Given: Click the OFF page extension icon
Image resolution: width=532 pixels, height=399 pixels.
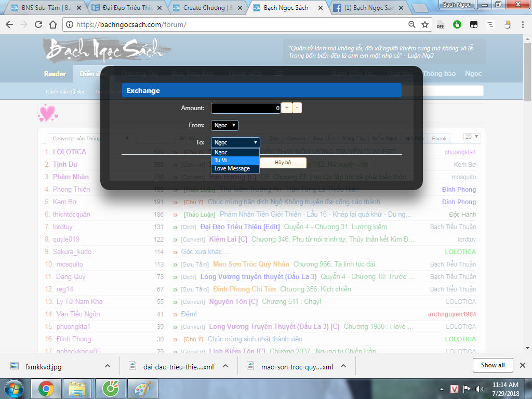Looking at the screenshot, I should pyautogui.click(x=441, y=24).
